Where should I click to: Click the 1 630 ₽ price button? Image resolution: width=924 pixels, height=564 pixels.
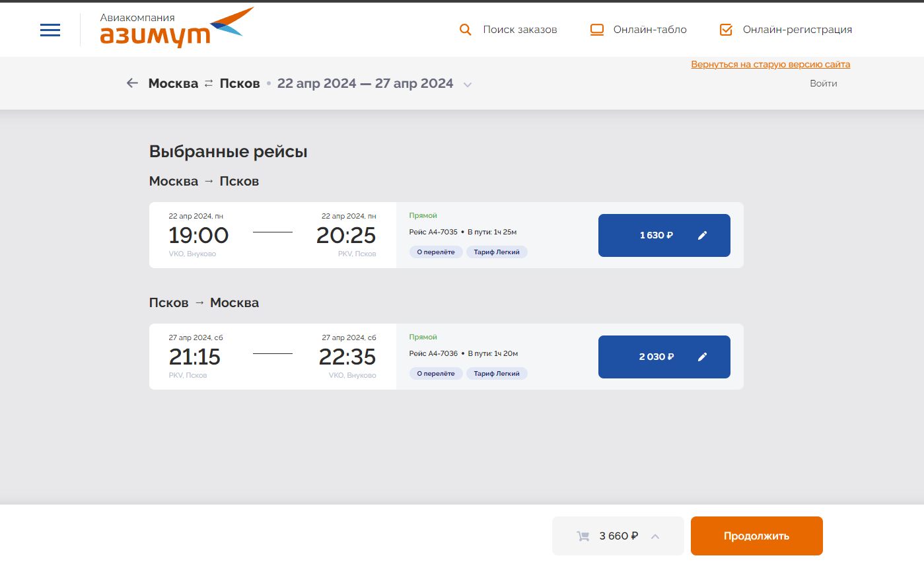coord(656,235)
